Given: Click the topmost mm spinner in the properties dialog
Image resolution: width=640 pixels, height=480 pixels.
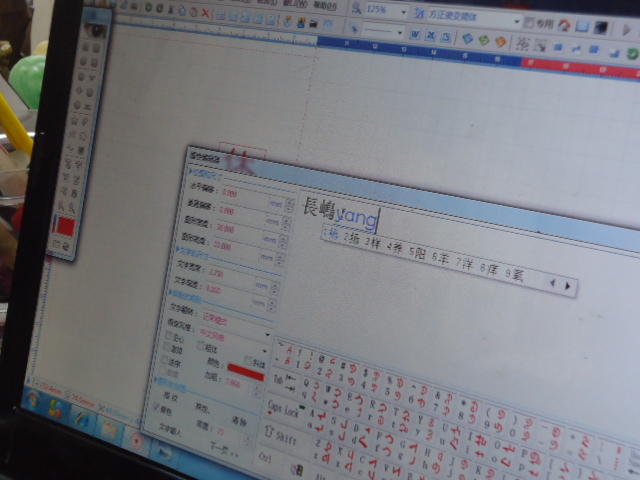Looking at the screenshot, I should (x=290, y=204).
